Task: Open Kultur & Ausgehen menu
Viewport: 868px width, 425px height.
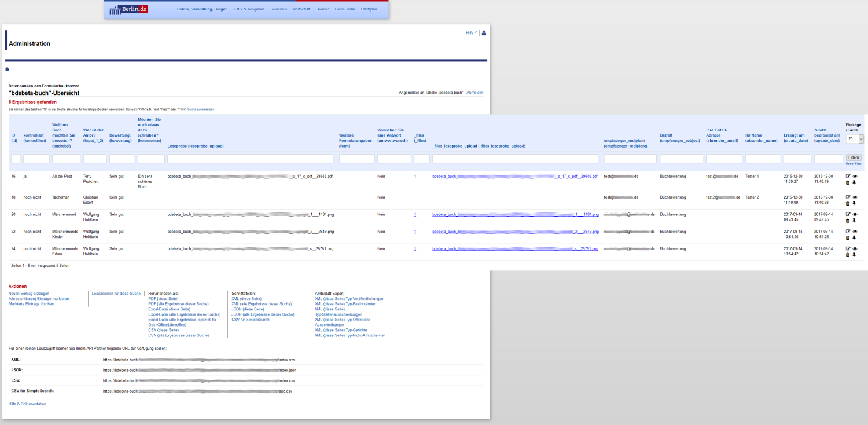Action: 248,9
